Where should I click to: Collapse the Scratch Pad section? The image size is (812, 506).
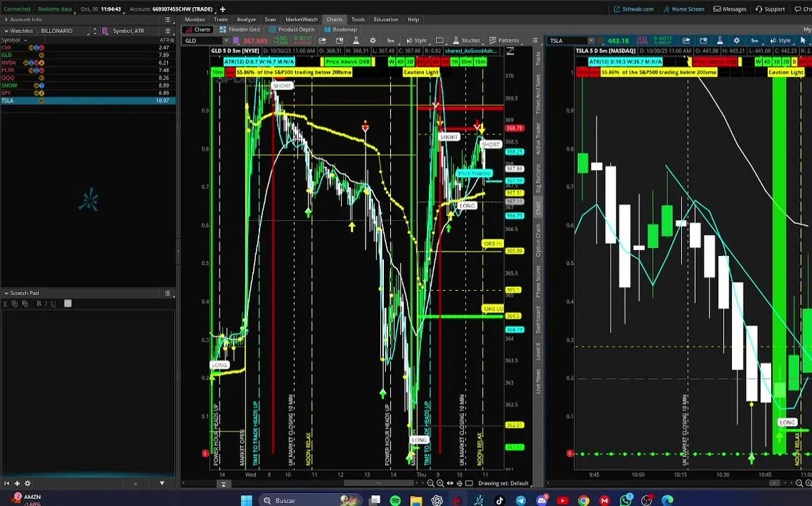(x=6, y=293)
